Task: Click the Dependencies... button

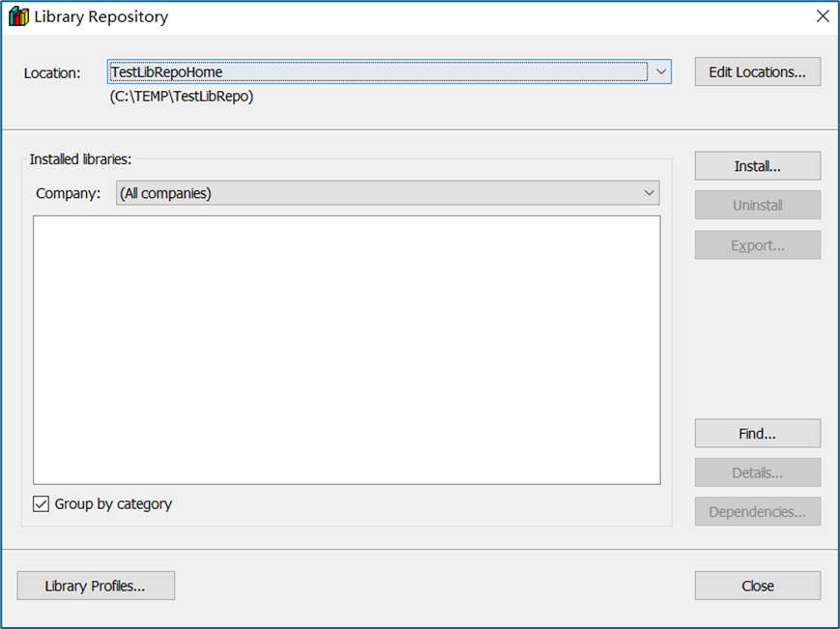Action: 757,512
